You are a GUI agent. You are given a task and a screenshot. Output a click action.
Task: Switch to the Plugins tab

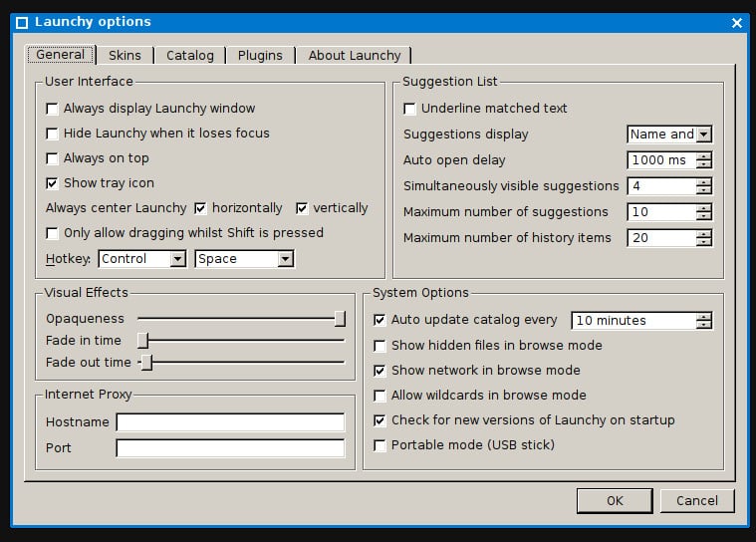click(260, 56)
